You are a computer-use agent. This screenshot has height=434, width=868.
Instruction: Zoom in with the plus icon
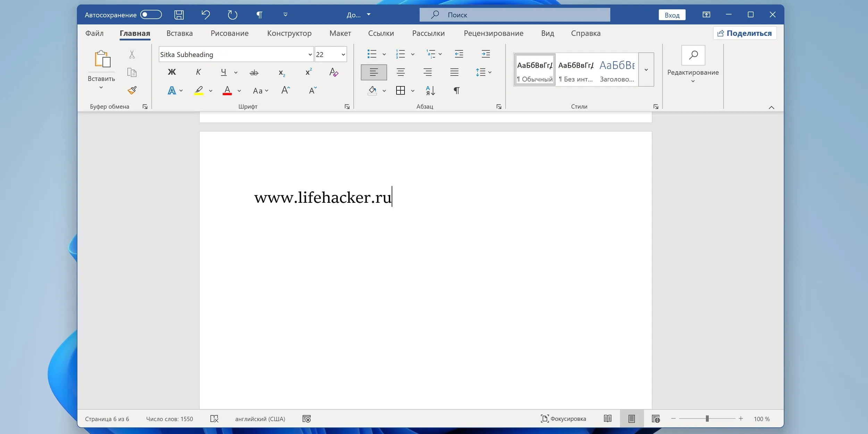[x=741, y=419]
